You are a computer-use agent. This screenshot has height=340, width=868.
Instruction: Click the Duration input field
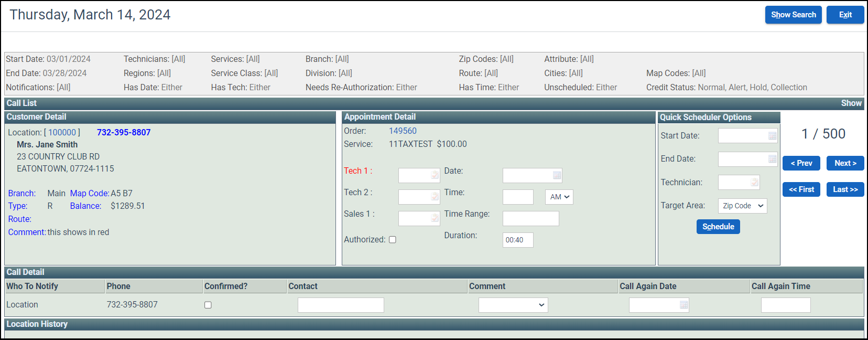[518, 240]
